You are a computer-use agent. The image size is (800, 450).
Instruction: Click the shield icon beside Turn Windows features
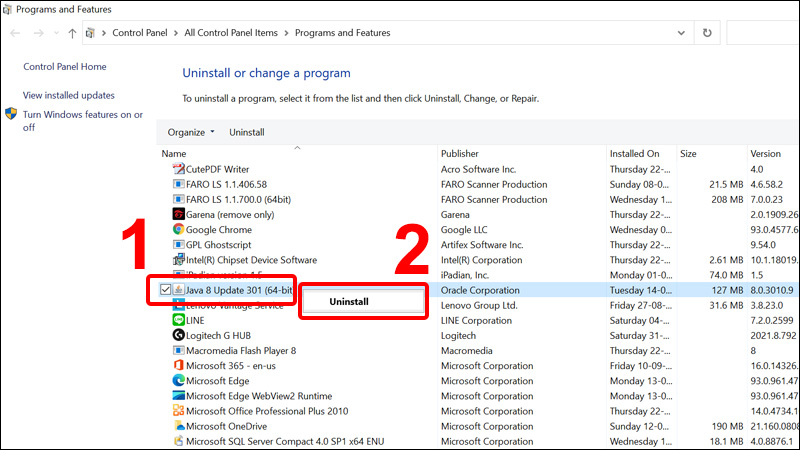[x=11, y=114]
